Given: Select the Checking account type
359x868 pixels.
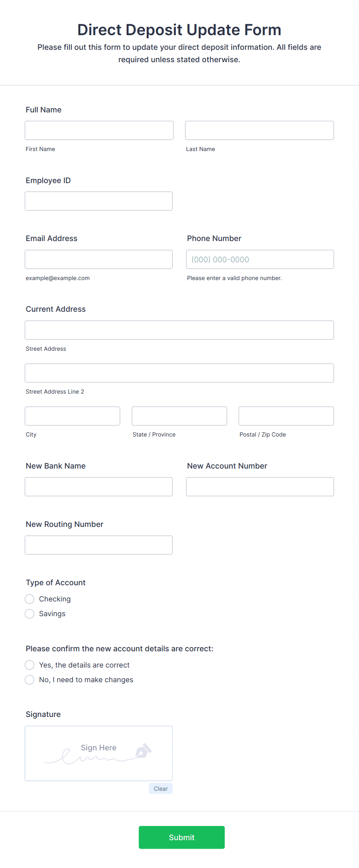Looking at the screenshot, I should [29, 599].
